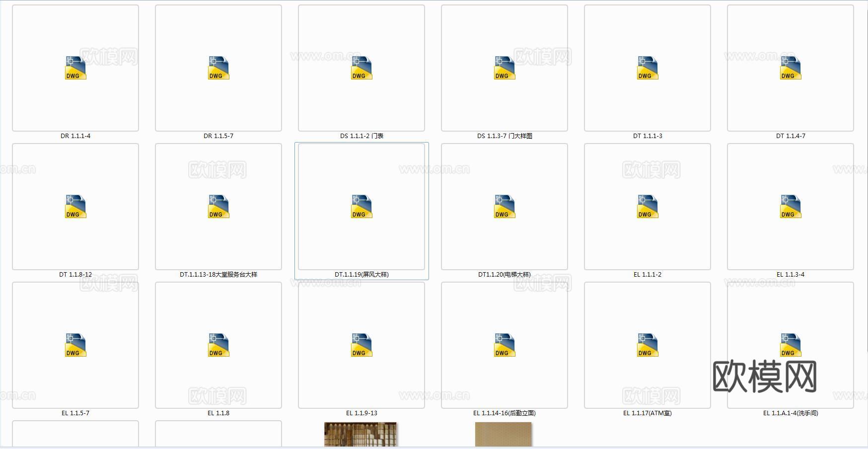The image size is (868, 449).
Task: Click the label "EL 1.1.17(ATM室)"
Action: coord(648,413)
